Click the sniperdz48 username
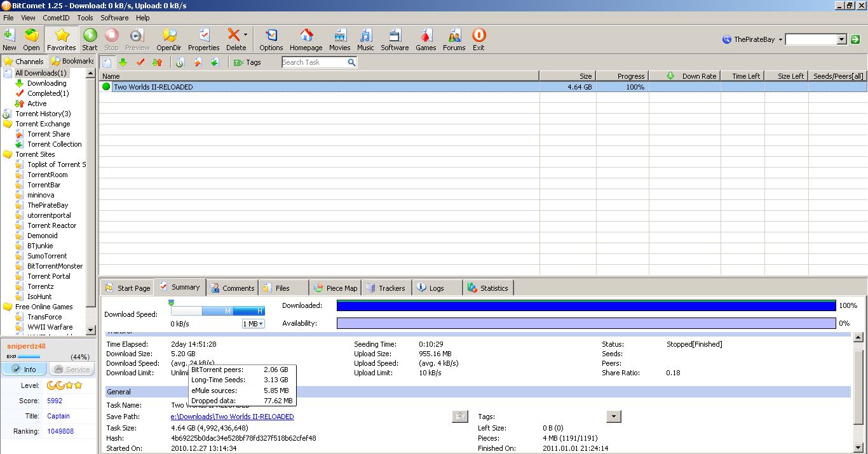 (26, 346)
